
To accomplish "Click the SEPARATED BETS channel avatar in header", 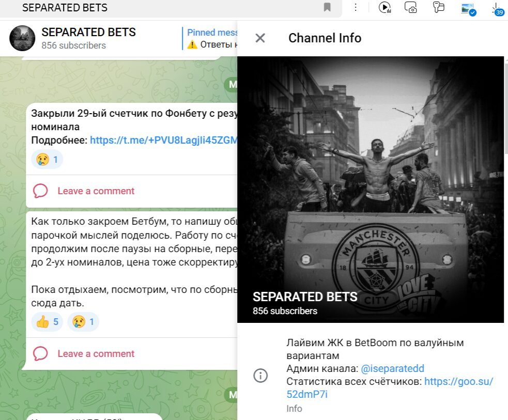I will point(22,38).
